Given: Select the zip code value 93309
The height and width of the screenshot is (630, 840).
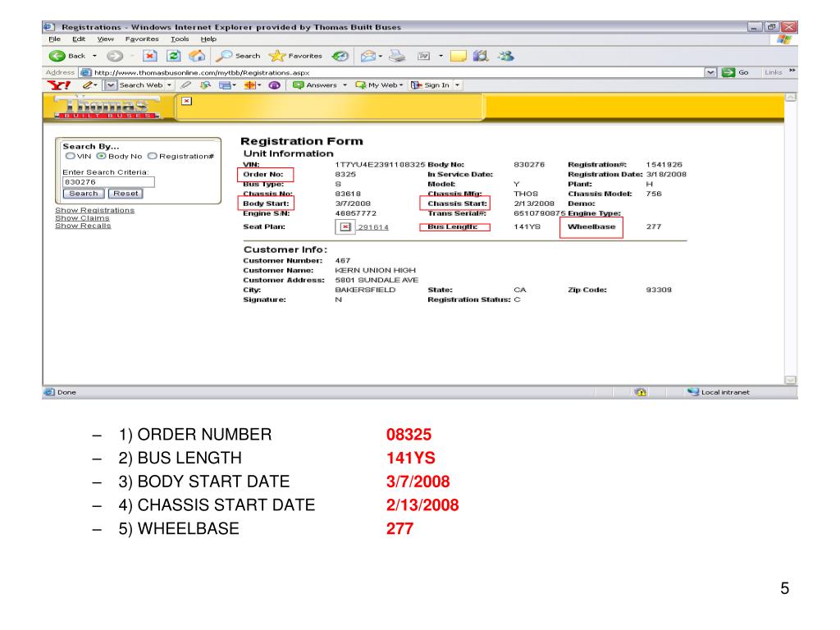Looking at the screenshot, I should pos(659,290).
